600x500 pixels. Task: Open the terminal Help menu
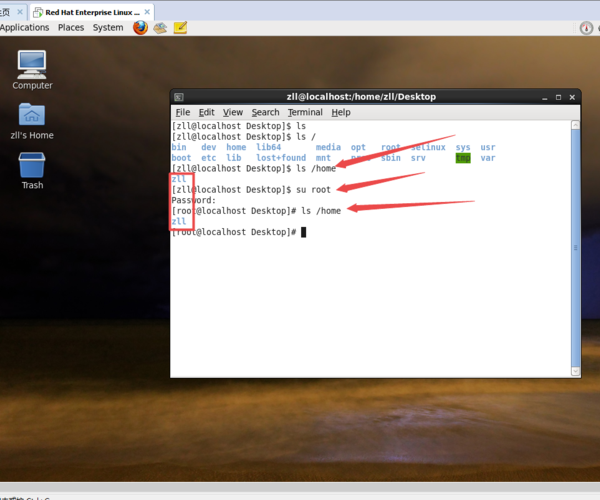click(341, 112)
